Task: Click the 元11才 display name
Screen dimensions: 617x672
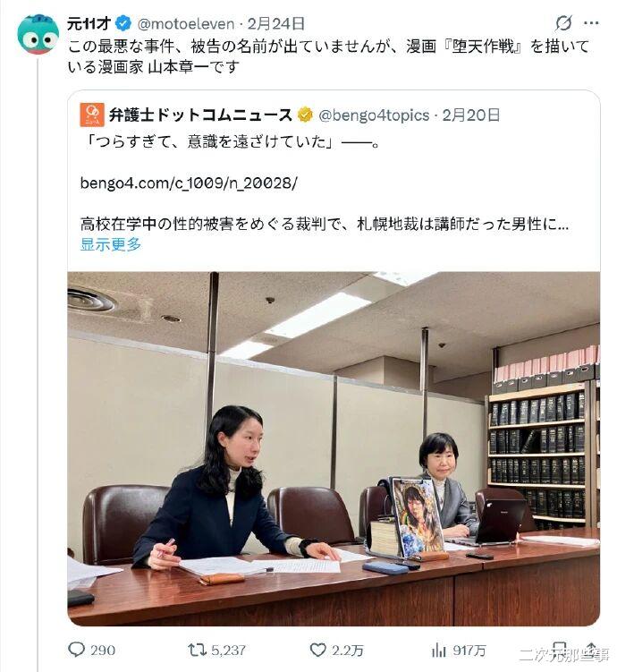Action: coord(89,23)
